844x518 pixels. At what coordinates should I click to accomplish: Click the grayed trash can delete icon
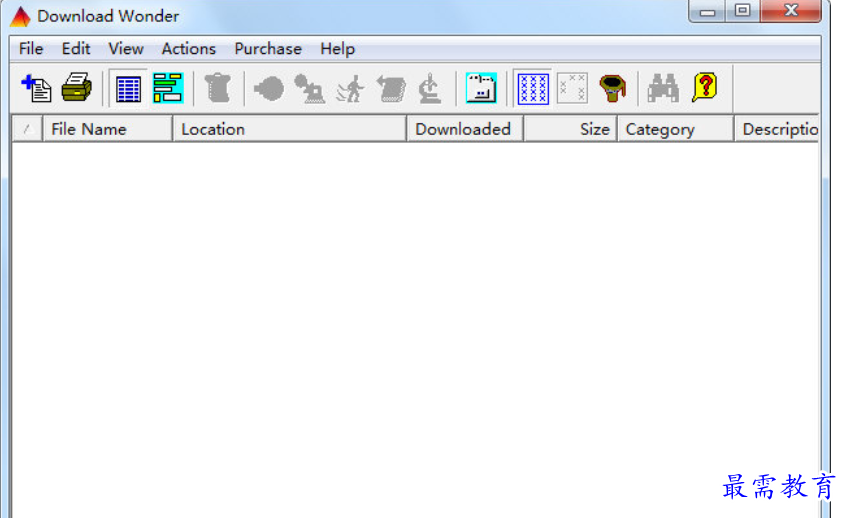coord(217,88)
